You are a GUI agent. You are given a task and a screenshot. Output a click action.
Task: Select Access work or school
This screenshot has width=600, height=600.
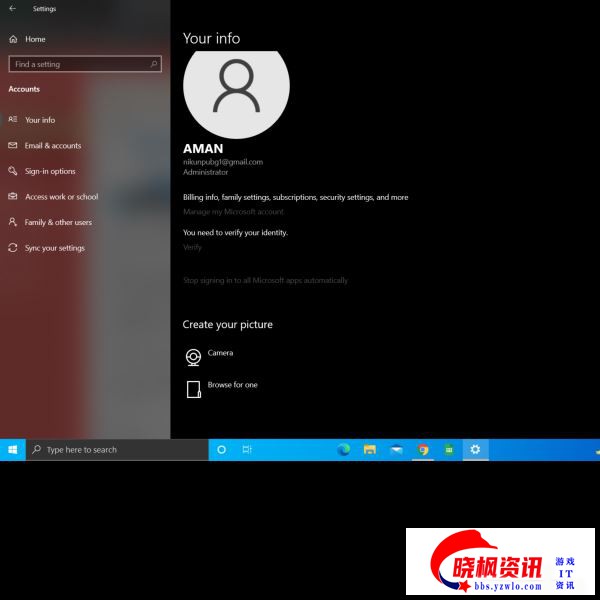[61, 197]
